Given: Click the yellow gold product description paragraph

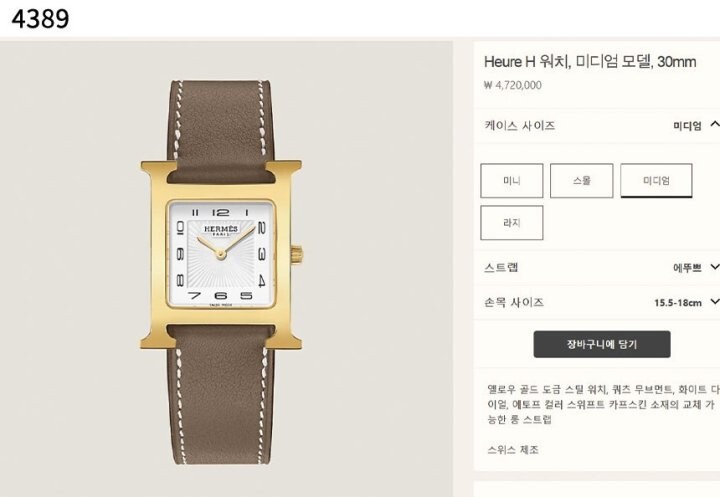Looking at the screenshot, I should point(603,404).
